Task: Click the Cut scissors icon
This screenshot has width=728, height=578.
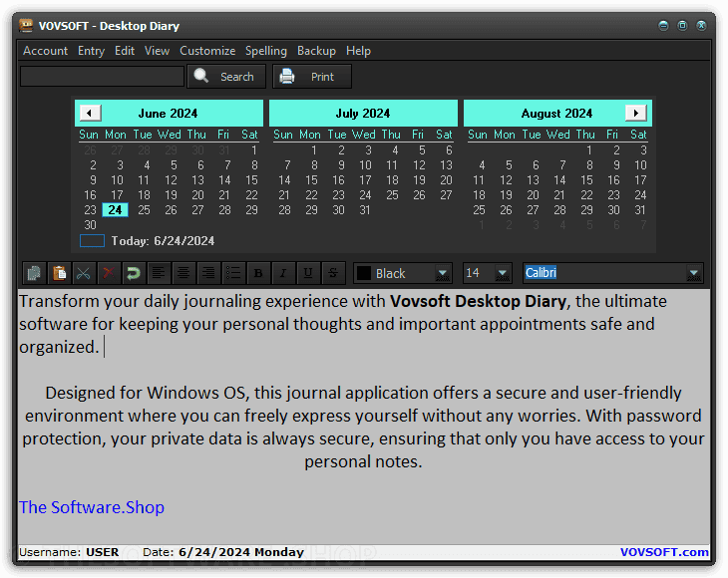Action: [x=84, y=273]
